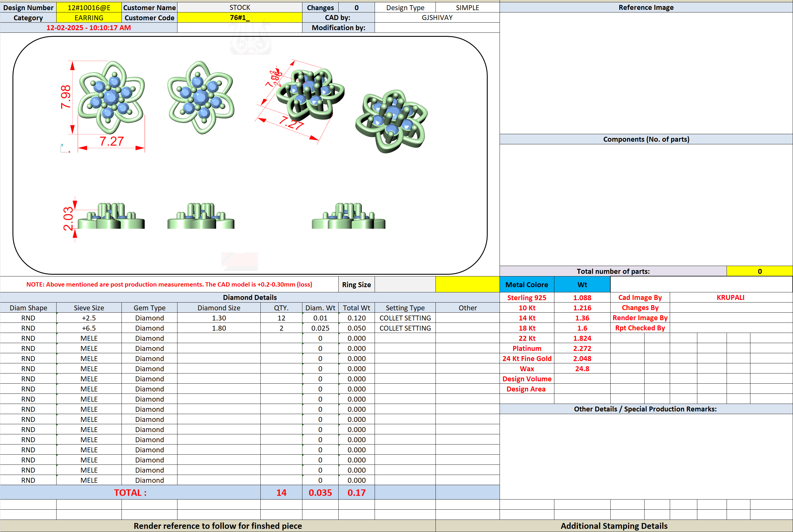Select 24 Kt Fine Gold label
This screenshot has height=532, width=793.
click(527, 359)
